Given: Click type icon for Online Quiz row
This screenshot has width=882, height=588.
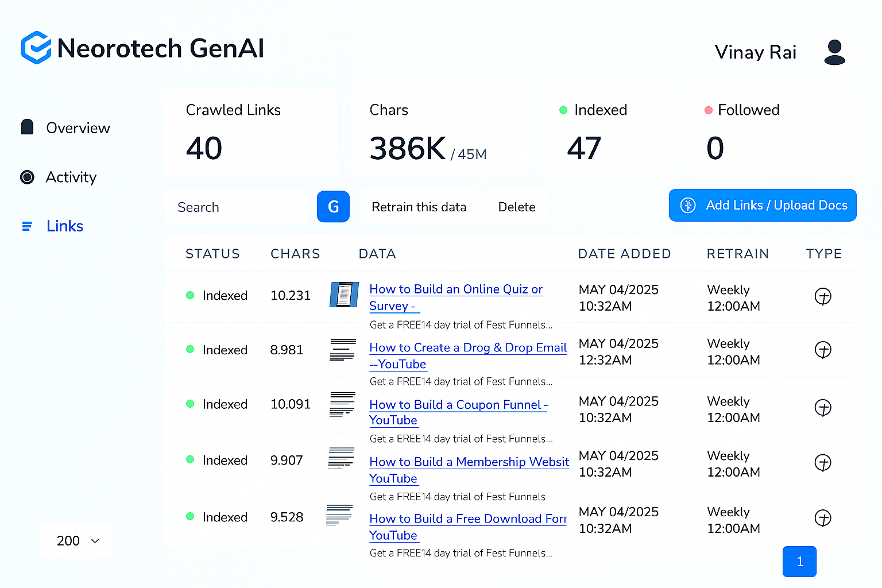Looking at the screenshot, I should [823, 296].
